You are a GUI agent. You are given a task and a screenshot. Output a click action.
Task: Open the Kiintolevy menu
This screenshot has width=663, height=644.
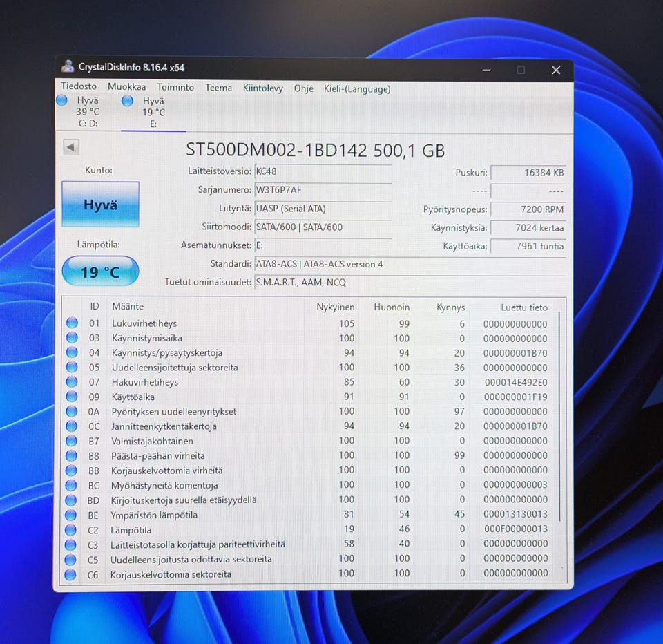262,88
